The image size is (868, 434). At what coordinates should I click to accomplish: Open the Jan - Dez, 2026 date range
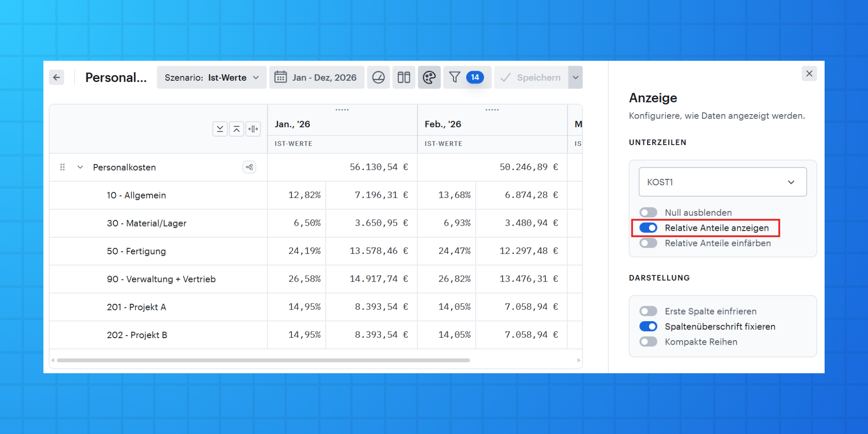pos(316,77)
